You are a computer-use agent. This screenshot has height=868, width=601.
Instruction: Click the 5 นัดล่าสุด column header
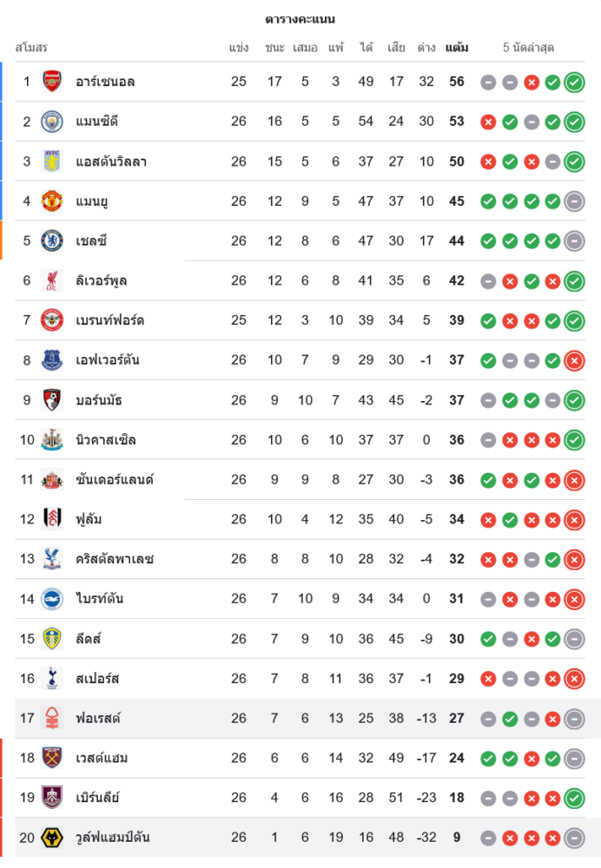[x=528, y=48]
